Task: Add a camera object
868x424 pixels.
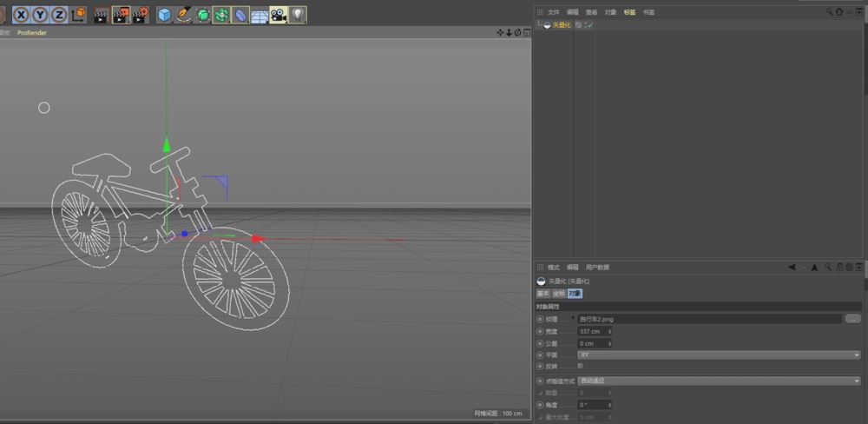Action: coord(278,14)
